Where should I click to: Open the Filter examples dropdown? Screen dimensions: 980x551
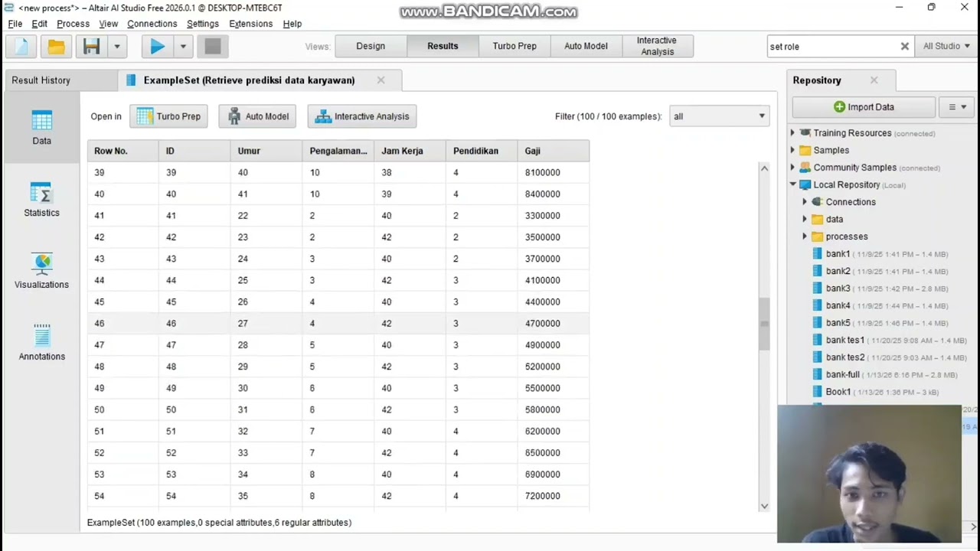tap(718, 116)
